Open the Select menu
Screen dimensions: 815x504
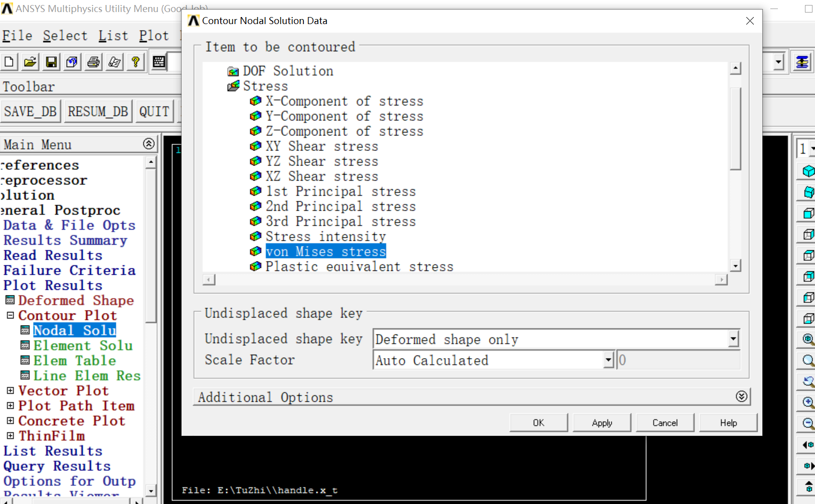click(x=65, y=35)
